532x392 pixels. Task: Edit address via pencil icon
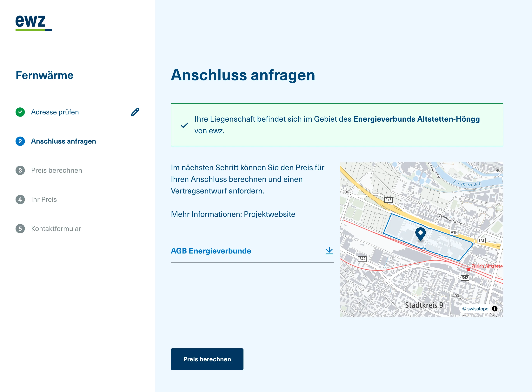coord(135,112)
